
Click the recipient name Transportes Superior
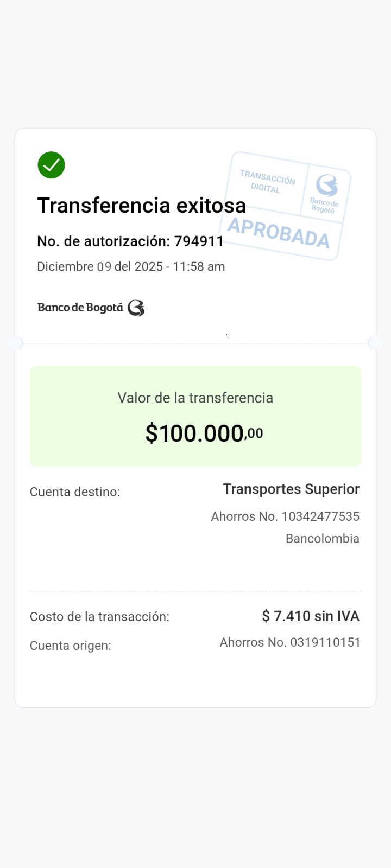pyautogui.click(x=291, y=489)
